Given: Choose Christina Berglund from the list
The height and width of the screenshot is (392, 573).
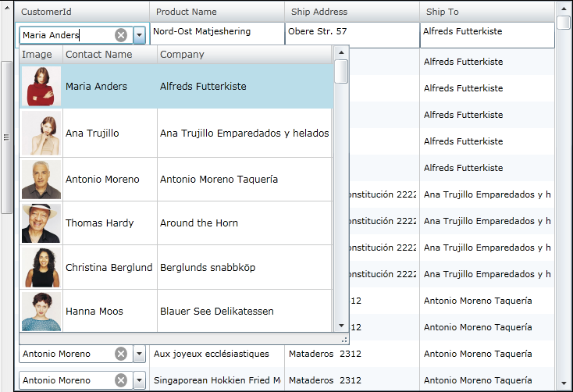Looking at the screenshot, I should [x=109, y=268].
